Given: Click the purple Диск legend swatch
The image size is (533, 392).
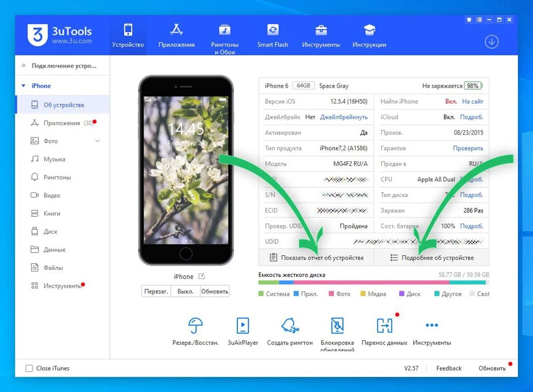Looking at the screenshot, I should pos(402,294).
